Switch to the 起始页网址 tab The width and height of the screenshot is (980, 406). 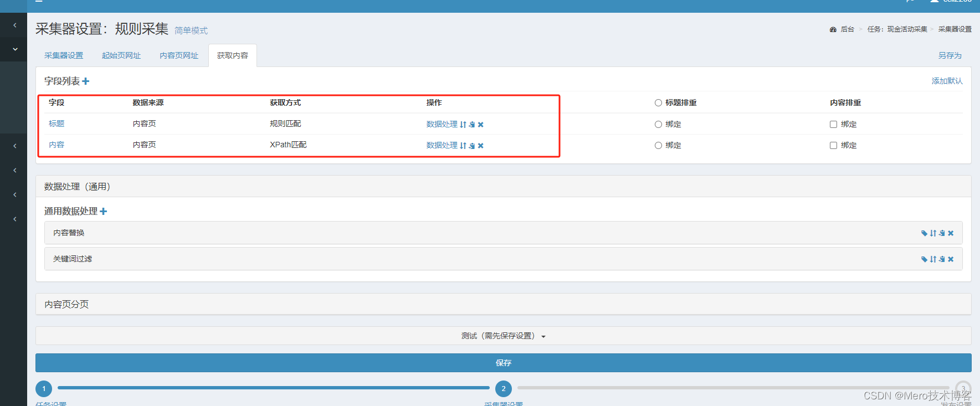(x=121, y=55)
